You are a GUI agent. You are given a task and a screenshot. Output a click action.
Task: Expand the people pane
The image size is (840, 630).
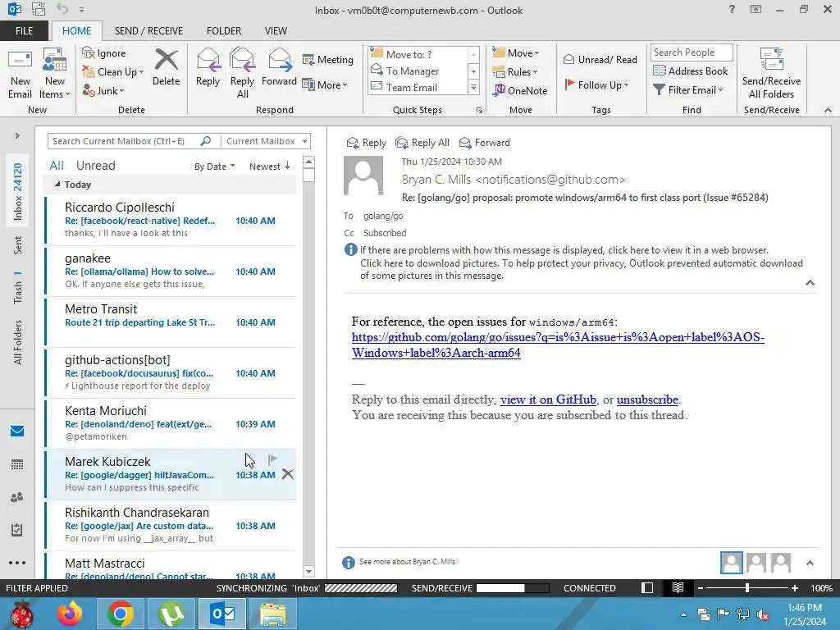click(x=810, y=563)
